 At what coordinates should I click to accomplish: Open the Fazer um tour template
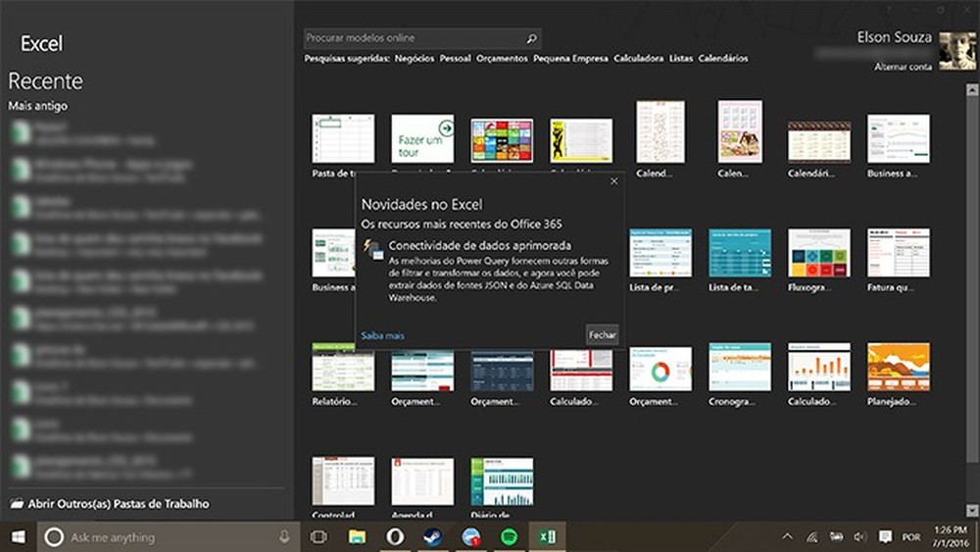(x=422, y=138)
